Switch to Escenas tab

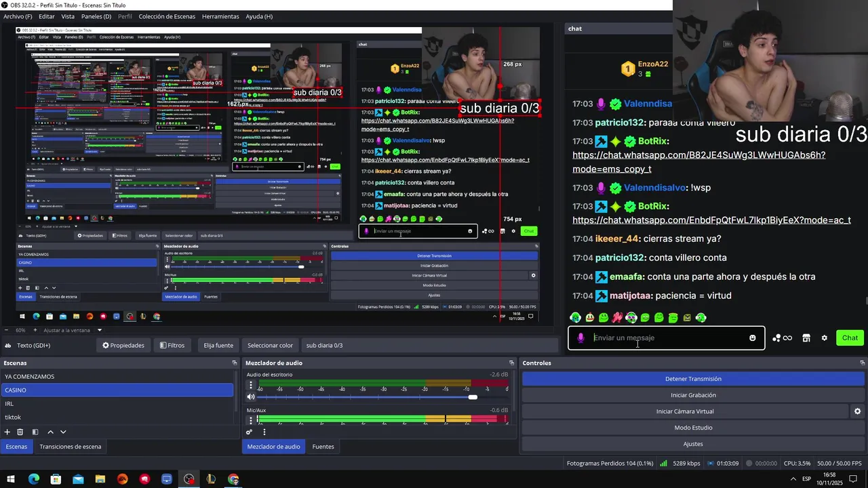[16, 447]
